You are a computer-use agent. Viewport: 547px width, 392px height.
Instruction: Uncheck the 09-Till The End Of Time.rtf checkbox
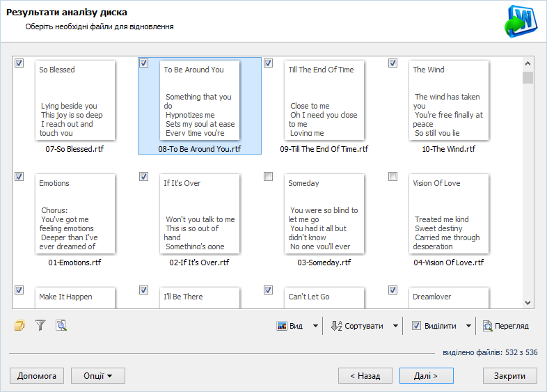(268, 63)
